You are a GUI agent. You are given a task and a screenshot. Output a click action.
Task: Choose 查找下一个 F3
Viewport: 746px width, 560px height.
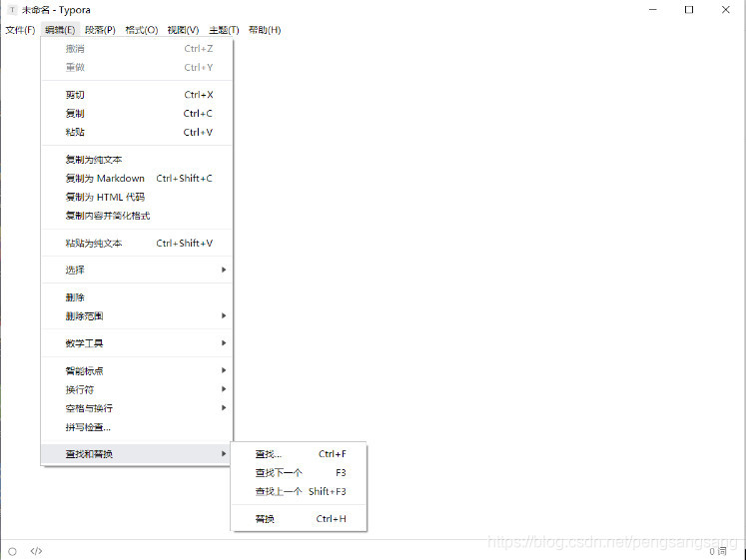(299, 472)
